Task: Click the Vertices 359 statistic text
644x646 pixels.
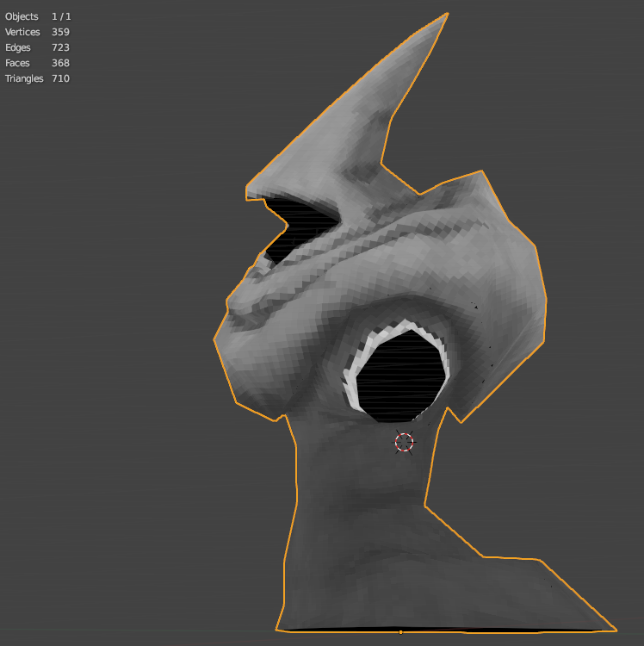Action: 37,32
